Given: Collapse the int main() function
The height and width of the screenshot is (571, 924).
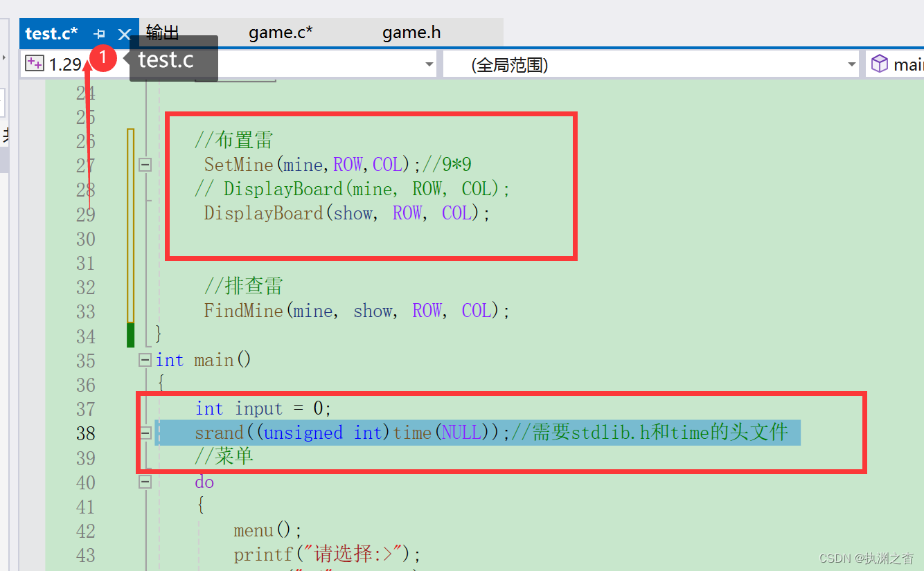Looking at the screenshot, I should [145, 360].
